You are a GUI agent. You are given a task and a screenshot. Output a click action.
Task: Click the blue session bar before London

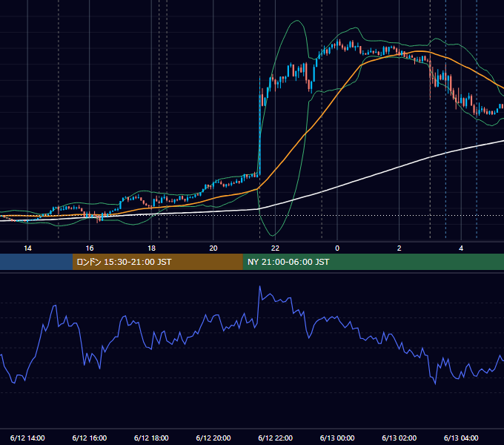36,262
